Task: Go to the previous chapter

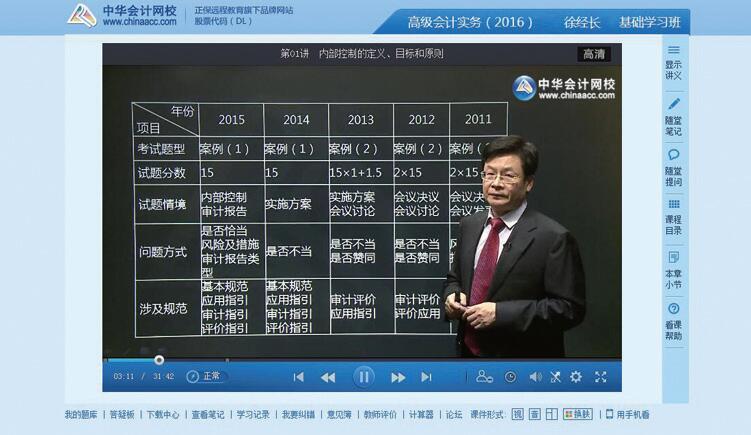Action: [x=298, y=377]
